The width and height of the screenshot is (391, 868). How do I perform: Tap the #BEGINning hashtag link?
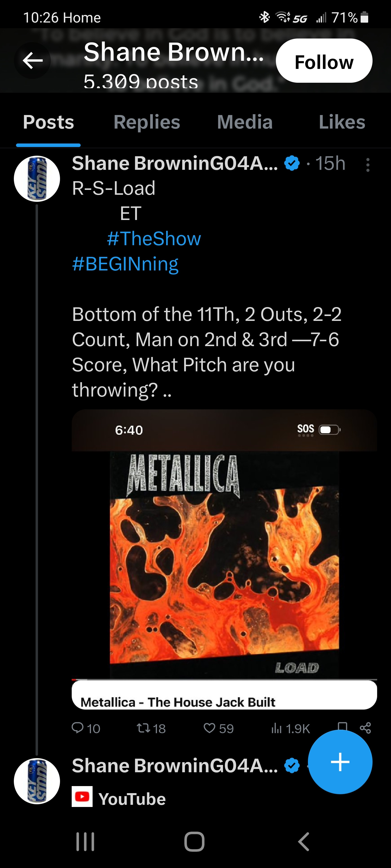(x=125, y=264)
